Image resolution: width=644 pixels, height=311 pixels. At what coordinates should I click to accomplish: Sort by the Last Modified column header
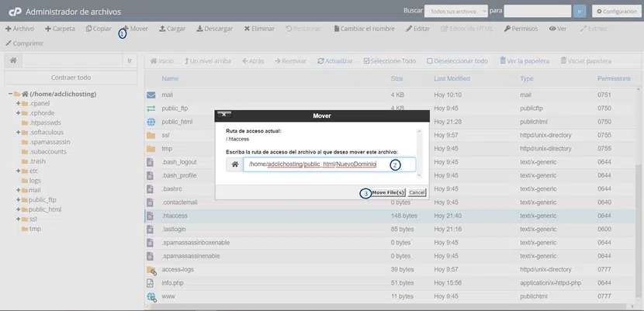tap(452, 79)
